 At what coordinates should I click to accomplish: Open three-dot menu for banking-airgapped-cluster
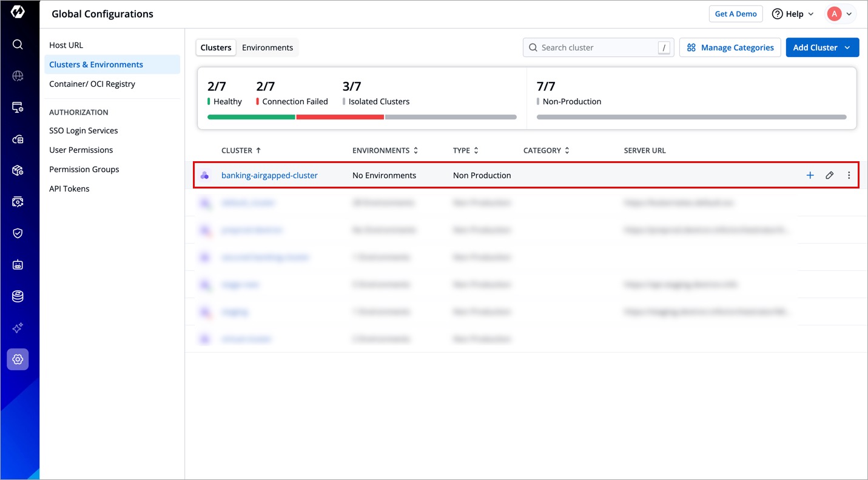(849, 175)
